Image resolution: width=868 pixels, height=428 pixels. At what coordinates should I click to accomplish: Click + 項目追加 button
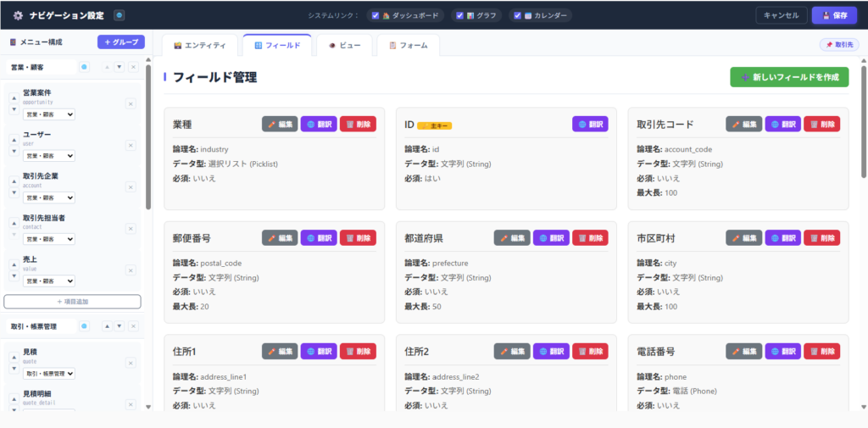(x=73, y=302)
